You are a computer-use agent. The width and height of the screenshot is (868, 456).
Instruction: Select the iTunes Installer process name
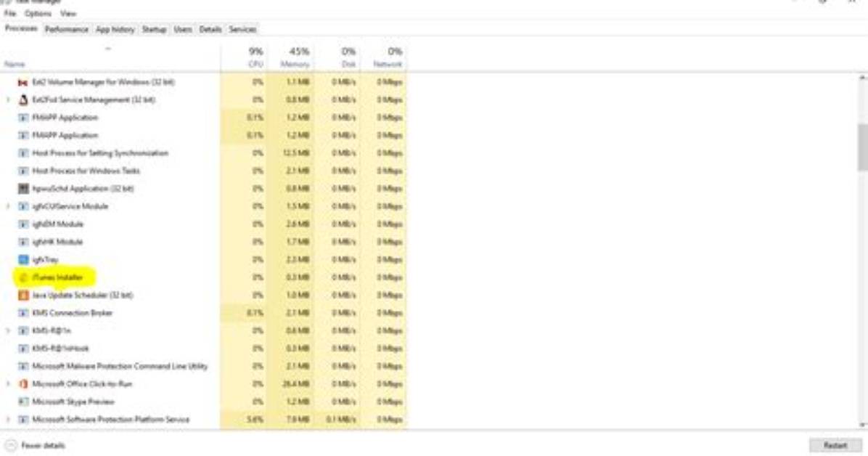pos(58,277)
